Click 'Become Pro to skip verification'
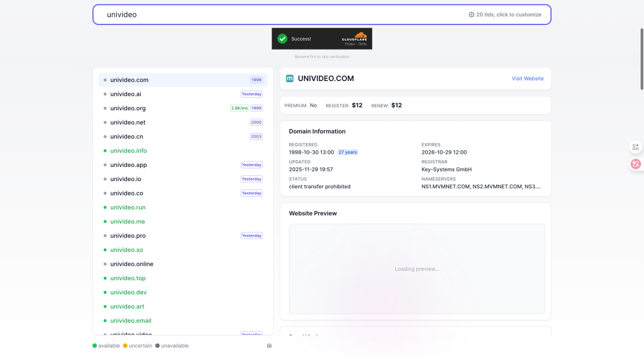This screenshot has width=644, height=357. click(321, 57)
